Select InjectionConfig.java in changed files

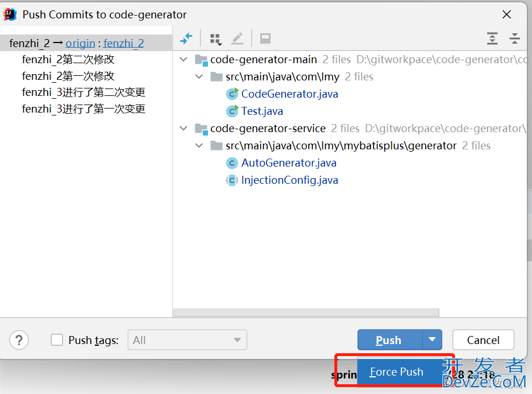(x=290, y=180)
